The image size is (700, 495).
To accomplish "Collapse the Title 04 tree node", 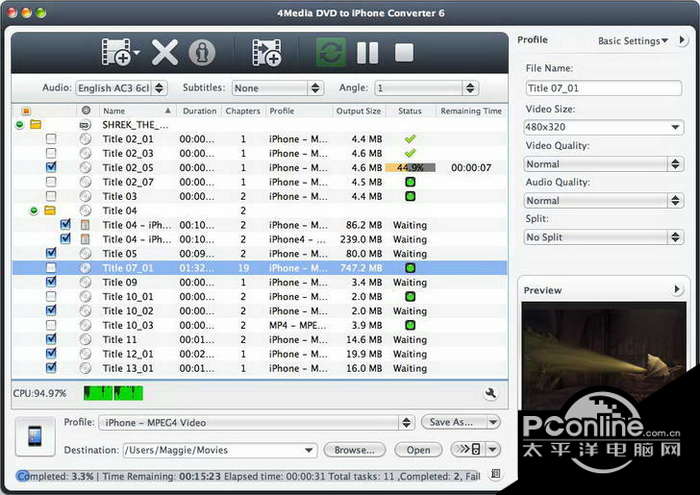I will (x=34, y=210).
